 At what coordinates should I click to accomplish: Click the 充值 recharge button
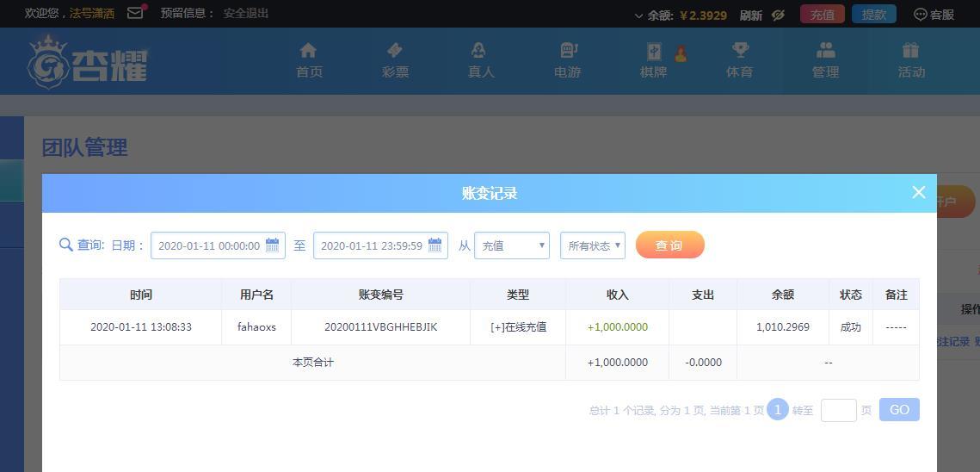click(x=823, y=15)
